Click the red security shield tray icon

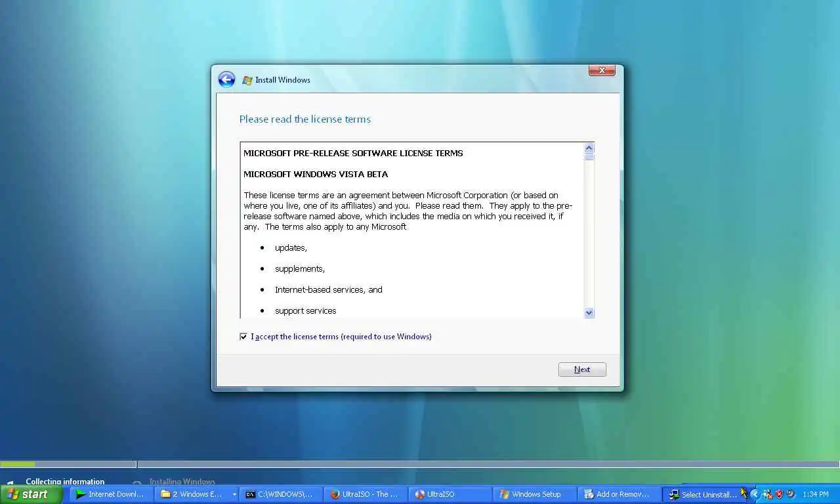coord(779,494)
